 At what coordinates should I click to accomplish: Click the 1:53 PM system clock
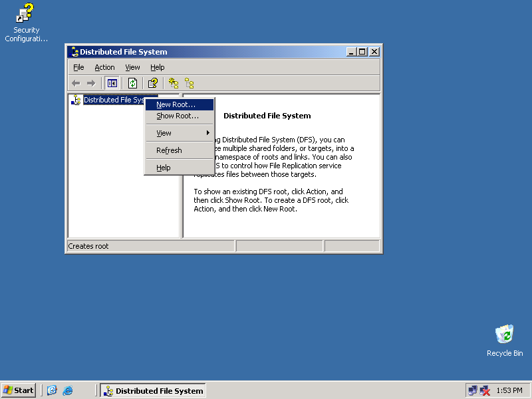(509, 390)
